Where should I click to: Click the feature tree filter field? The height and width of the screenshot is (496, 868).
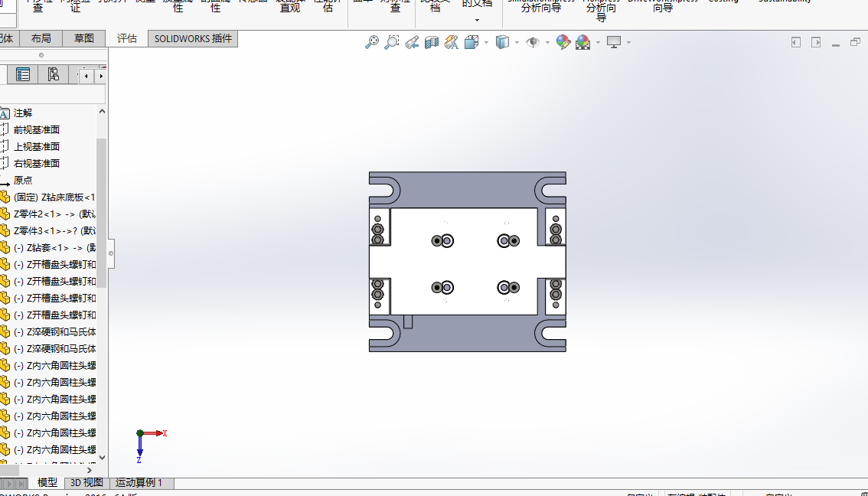pos(53,93)
